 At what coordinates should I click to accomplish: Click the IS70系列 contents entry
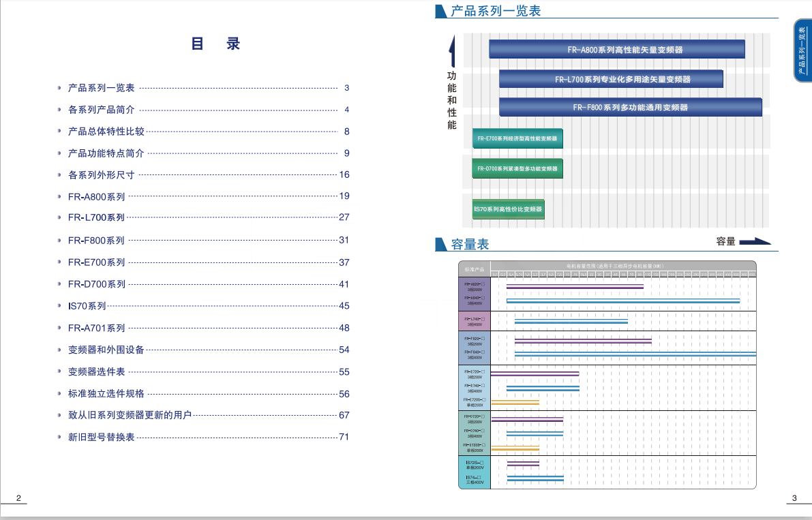pyautogui.click(x=204, y=306)
